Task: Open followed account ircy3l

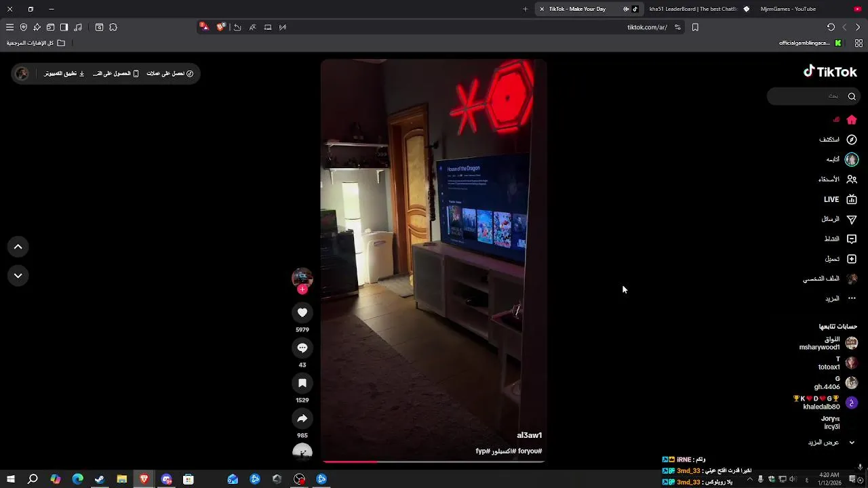Action: click(832, 423)
